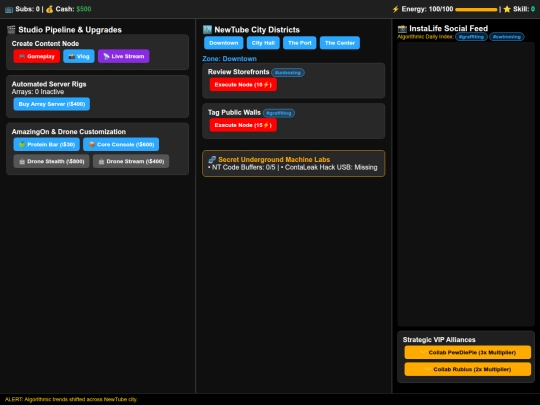Click the city icon beside NewTube City Districts
540x405 pixels.
(x=207, y=30)
